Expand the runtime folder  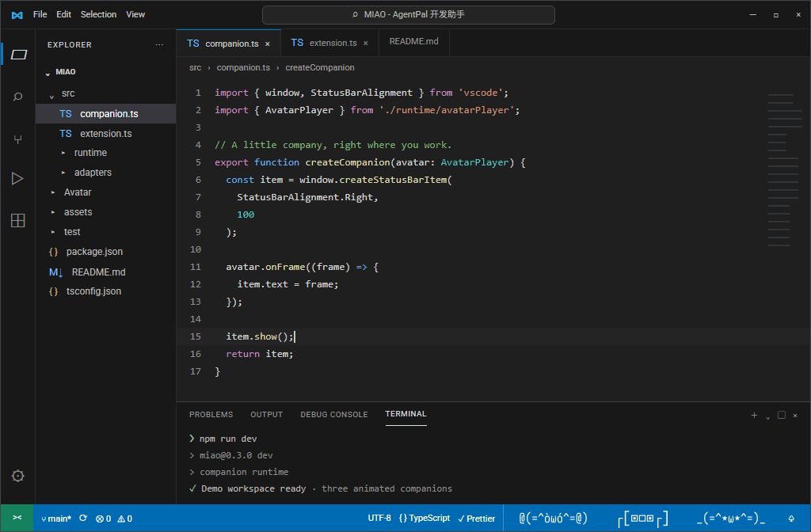[63, 153]
